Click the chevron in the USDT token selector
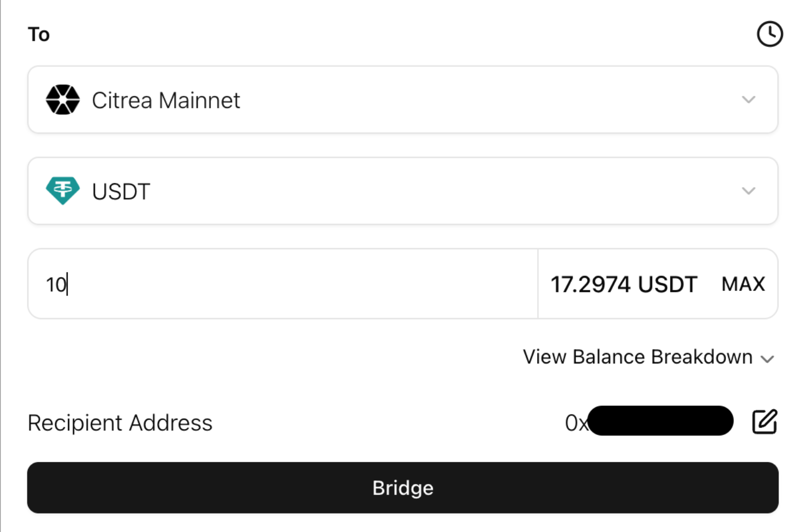 749,191
